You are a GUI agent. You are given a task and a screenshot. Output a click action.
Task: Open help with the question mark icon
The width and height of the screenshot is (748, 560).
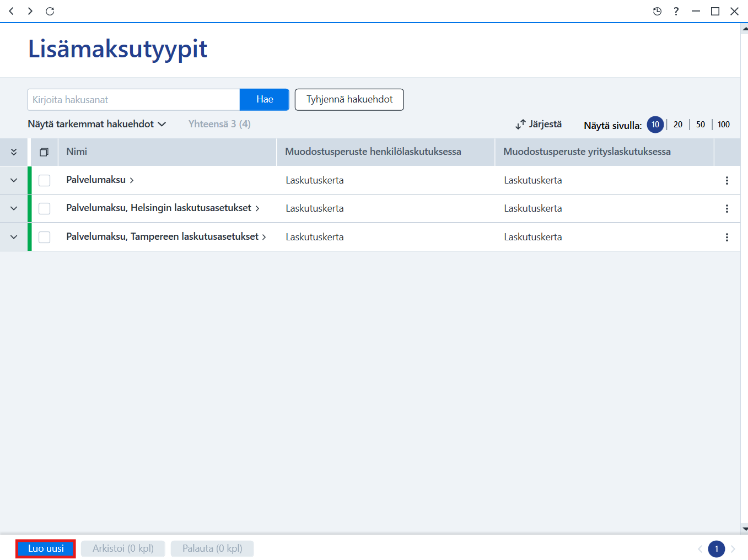(676, 11)
